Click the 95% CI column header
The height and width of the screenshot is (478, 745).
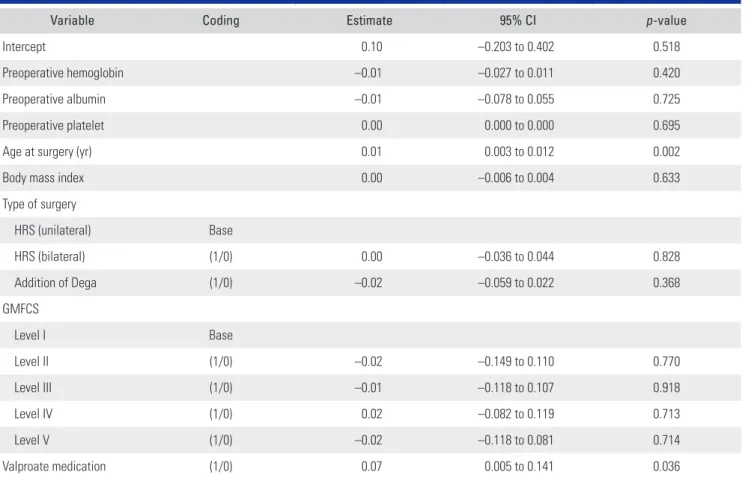(517, 20)
